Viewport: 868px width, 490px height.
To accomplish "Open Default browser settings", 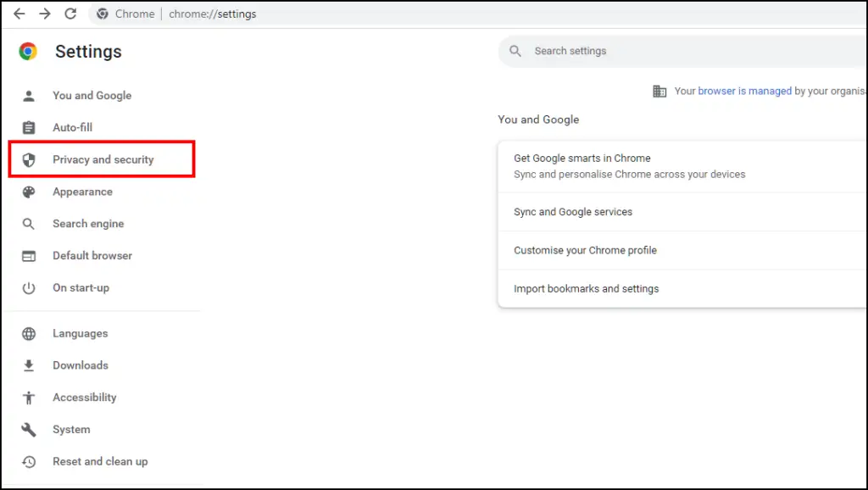I will [x=92, y=256].
